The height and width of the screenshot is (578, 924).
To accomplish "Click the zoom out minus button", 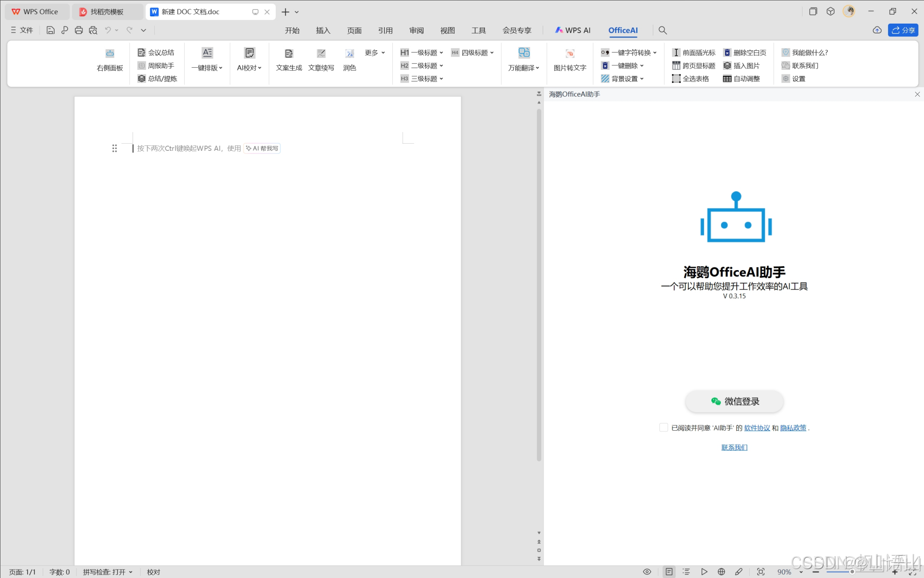I will pyautogui.click(x=815, y=572).
